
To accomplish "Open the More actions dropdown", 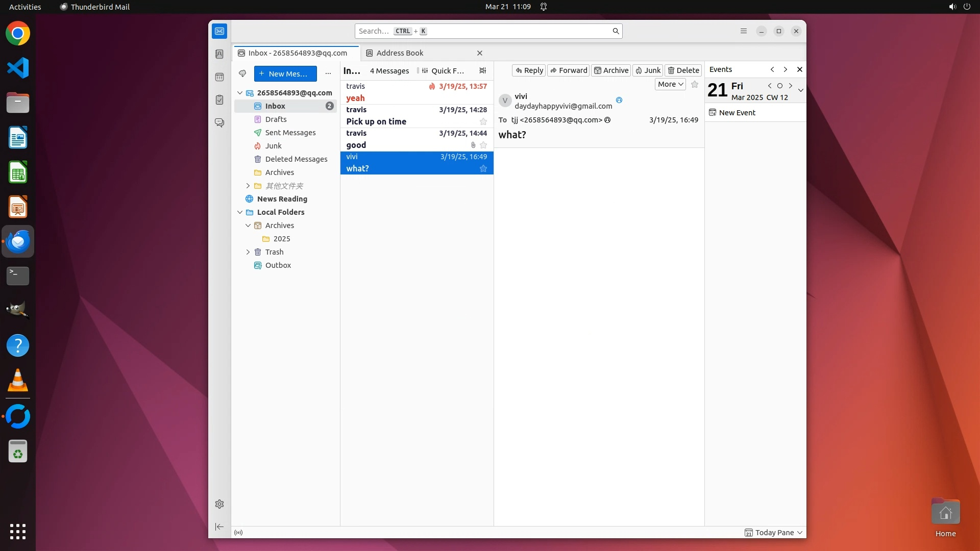I will [x=670, y=84].
